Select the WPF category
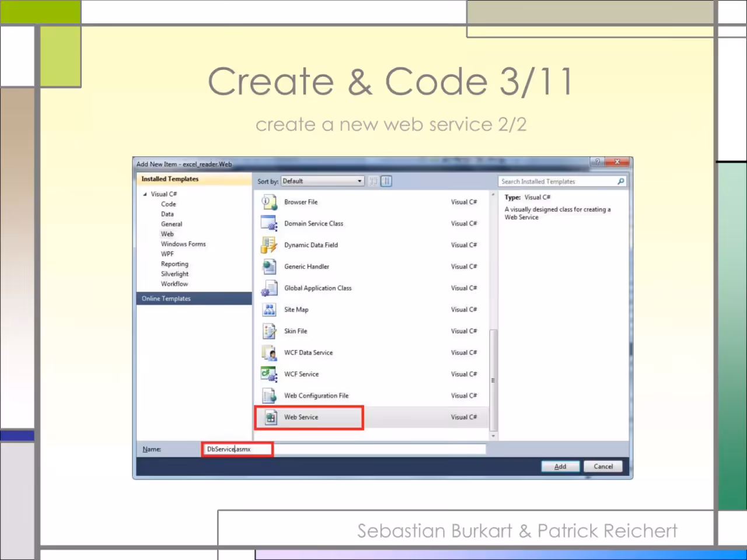 point(167,254)
